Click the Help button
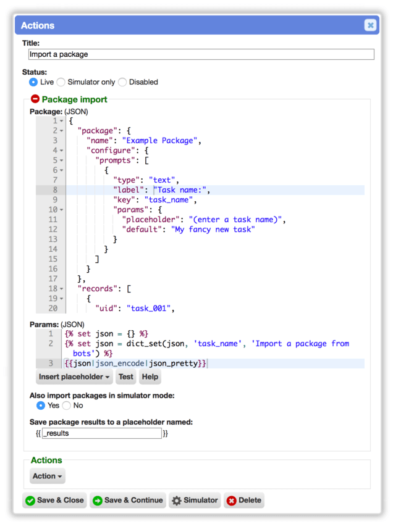 click(150, 377)
